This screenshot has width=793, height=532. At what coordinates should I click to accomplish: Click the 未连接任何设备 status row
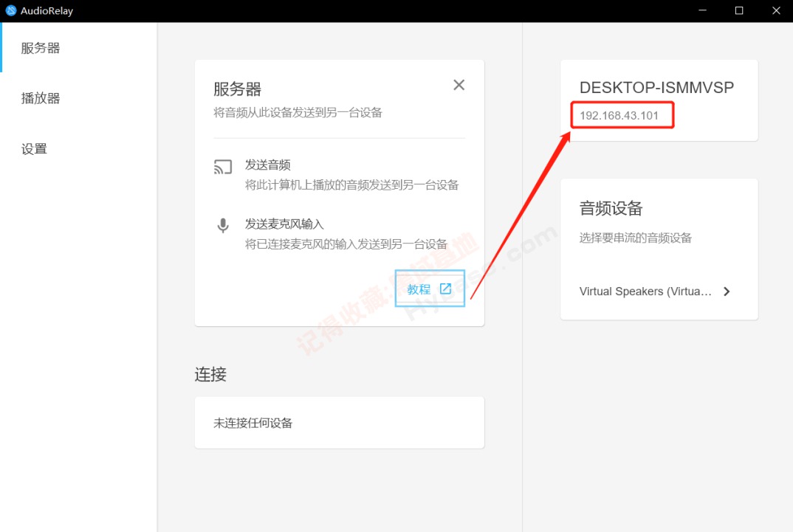click(340, 422)
